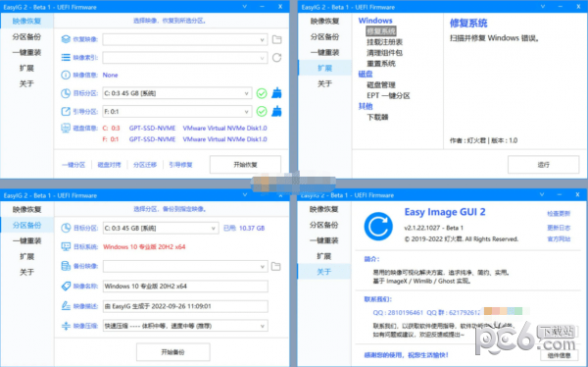
Task: Click folder browse icon beside 恢复映像 field
Action: [x=276, y=39]
